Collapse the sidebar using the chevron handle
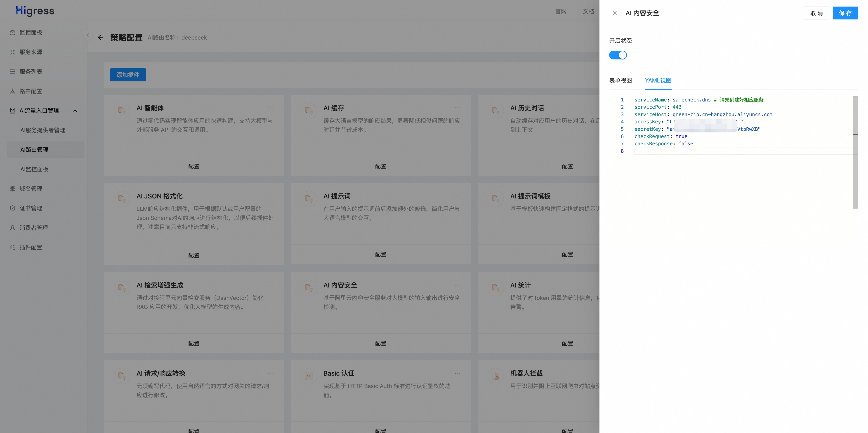Screen dimensions: 868x433 coord(88,35)
